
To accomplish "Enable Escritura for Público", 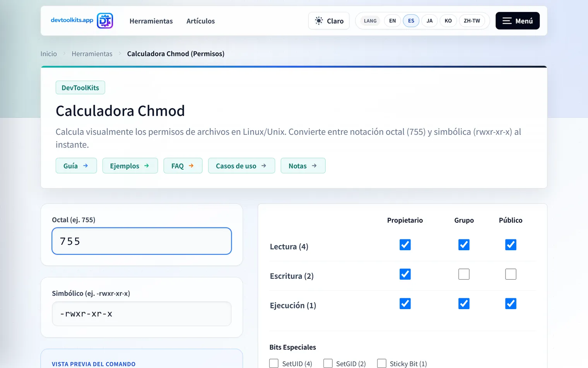I will pos(511,274).
